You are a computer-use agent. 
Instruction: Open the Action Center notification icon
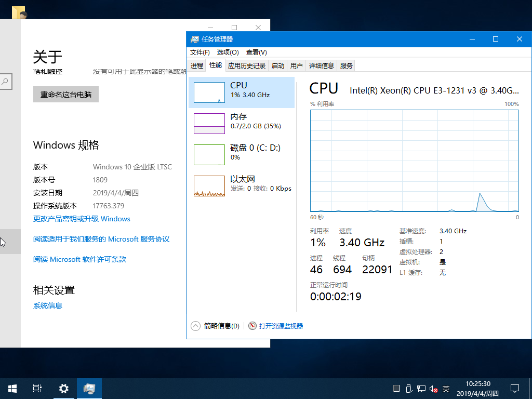pos(515,389)
